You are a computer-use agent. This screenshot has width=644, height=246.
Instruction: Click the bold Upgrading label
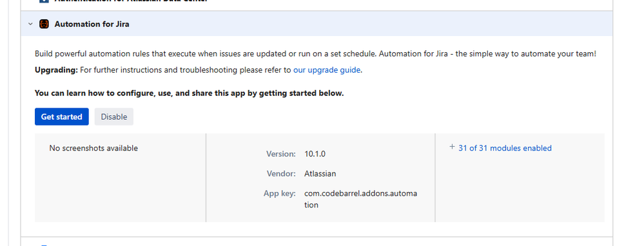pyautogui.click(x=56, y=70)
